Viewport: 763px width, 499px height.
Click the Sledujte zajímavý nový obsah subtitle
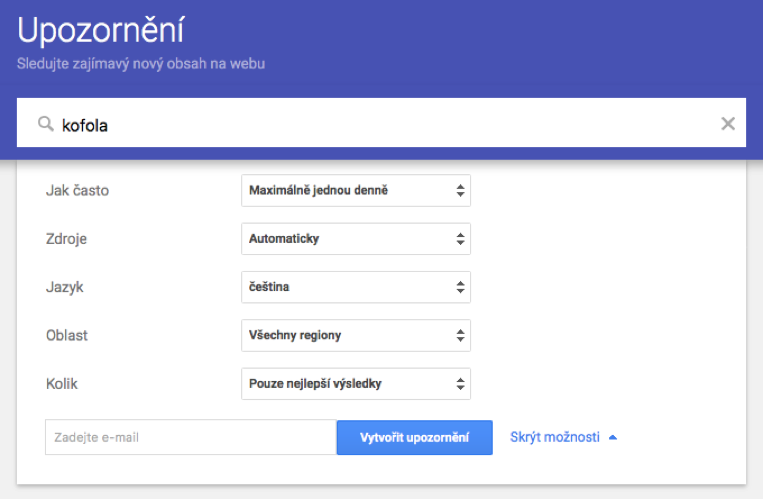[141, 65]
